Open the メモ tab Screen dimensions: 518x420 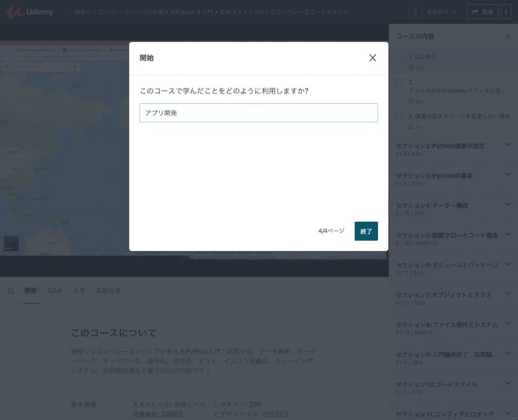click(x=79, y=291)
